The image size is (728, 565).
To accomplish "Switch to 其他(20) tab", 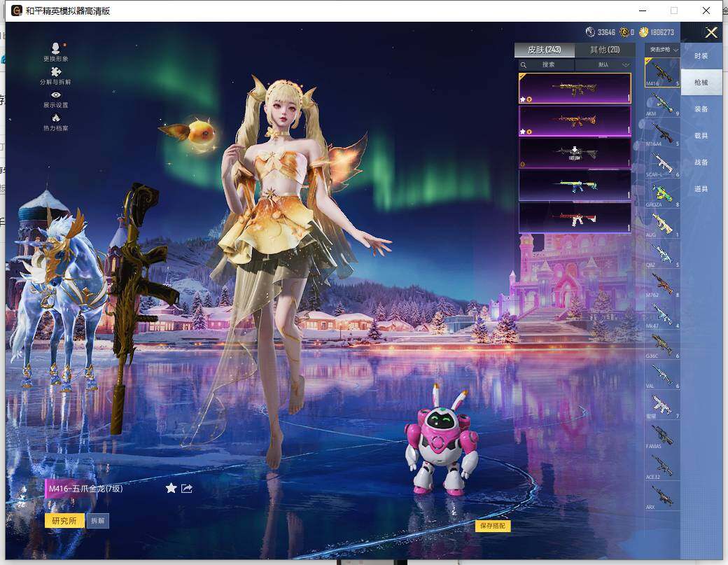I will click(605, 50).
